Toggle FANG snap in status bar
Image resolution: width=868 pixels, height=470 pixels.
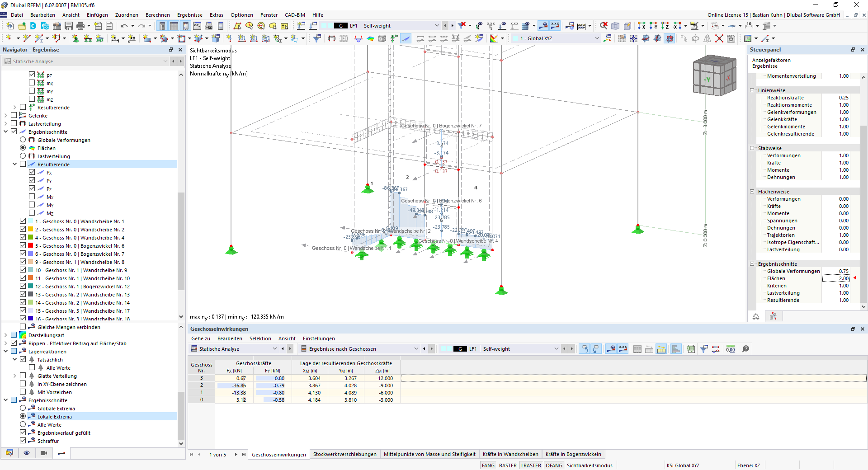coord(488,465)
